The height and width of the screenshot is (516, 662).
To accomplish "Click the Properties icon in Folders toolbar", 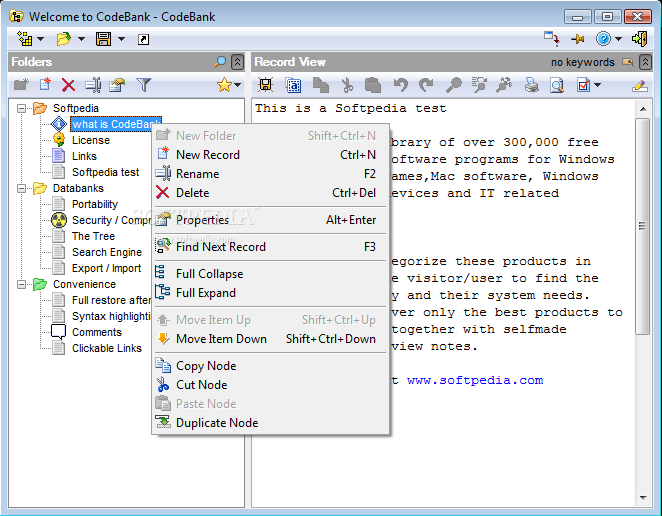I will click(117, 85).
